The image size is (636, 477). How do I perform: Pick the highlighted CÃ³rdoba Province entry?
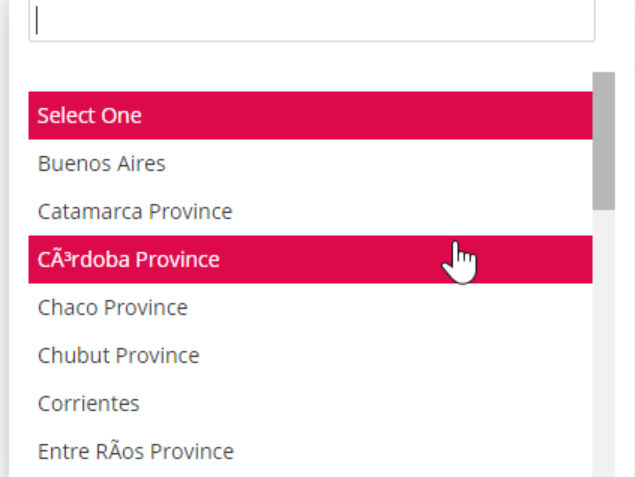(310, 259)
